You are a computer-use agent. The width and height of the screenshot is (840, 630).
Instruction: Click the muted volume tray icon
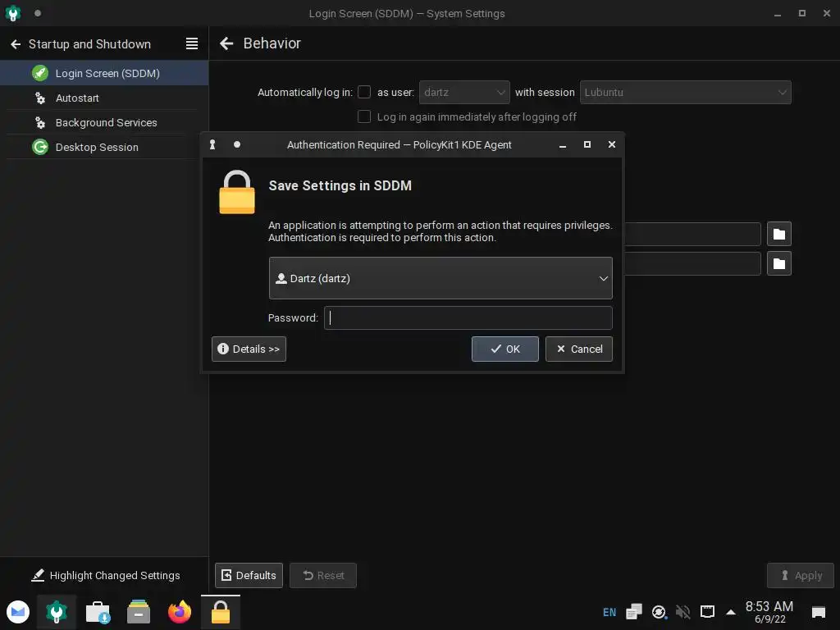click(683, 612)
